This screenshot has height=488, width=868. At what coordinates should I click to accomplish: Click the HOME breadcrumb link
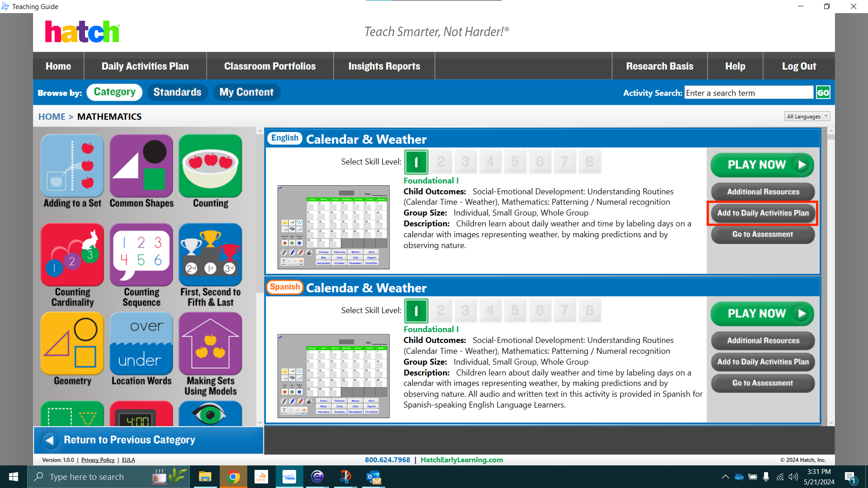[52, 117]
